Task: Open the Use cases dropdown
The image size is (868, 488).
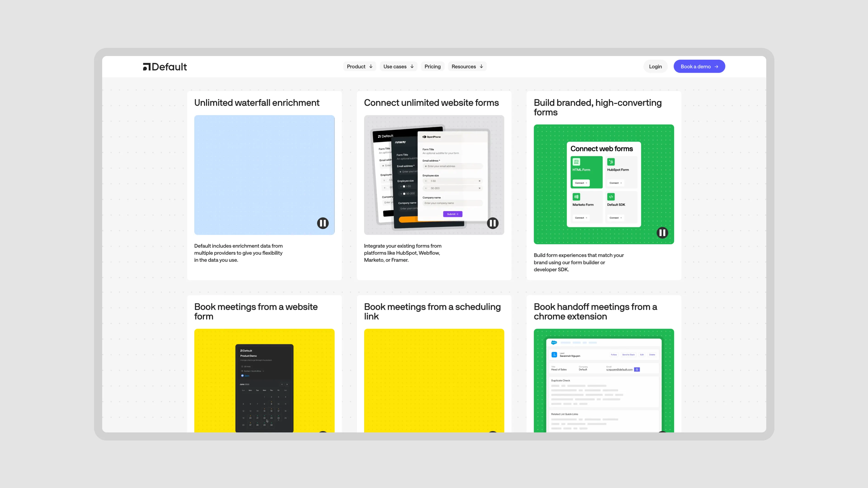Action: coord(398,67)
